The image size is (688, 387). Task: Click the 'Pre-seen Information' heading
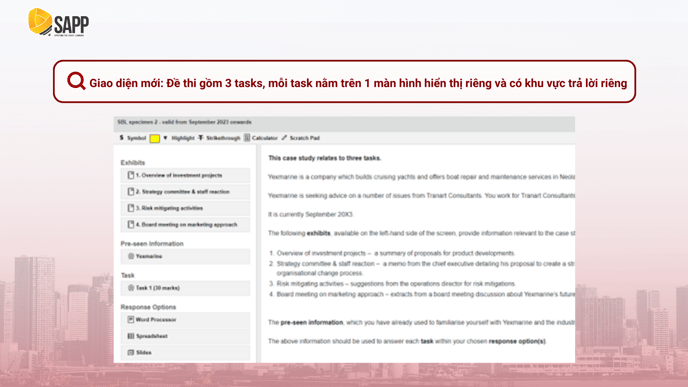click(x=152, y=244)
